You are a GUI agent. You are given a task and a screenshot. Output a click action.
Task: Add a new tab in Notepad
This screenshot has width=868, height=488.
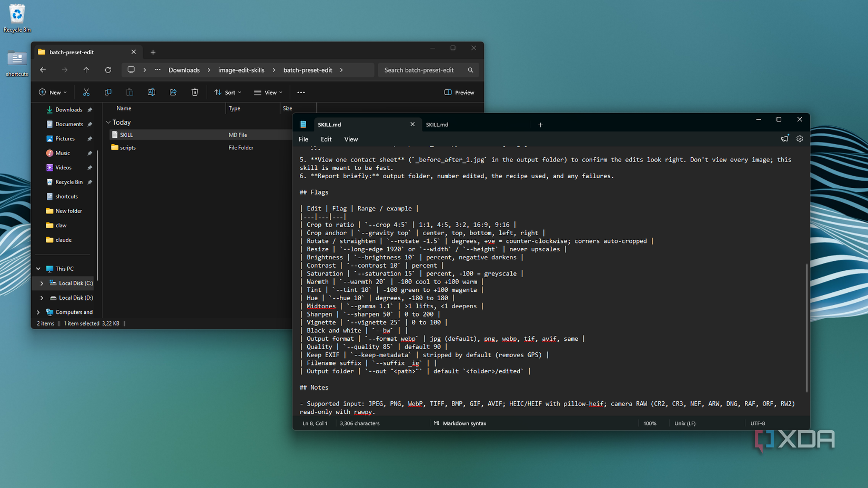pyautogui.click(x=540, y=125)
